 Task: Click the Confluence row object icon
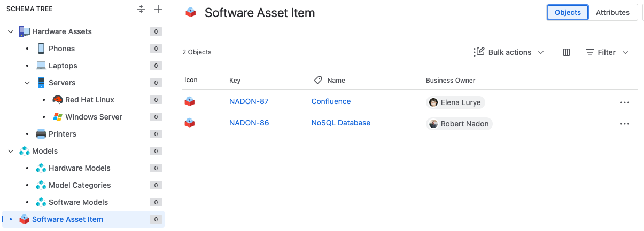190,102
